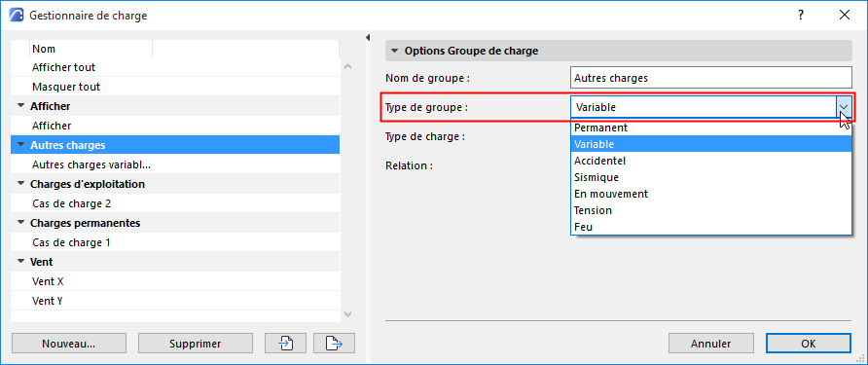Choose Accidentel from the dropdown list
Viewport: 868px width, 365px height.
coord(710,161)
